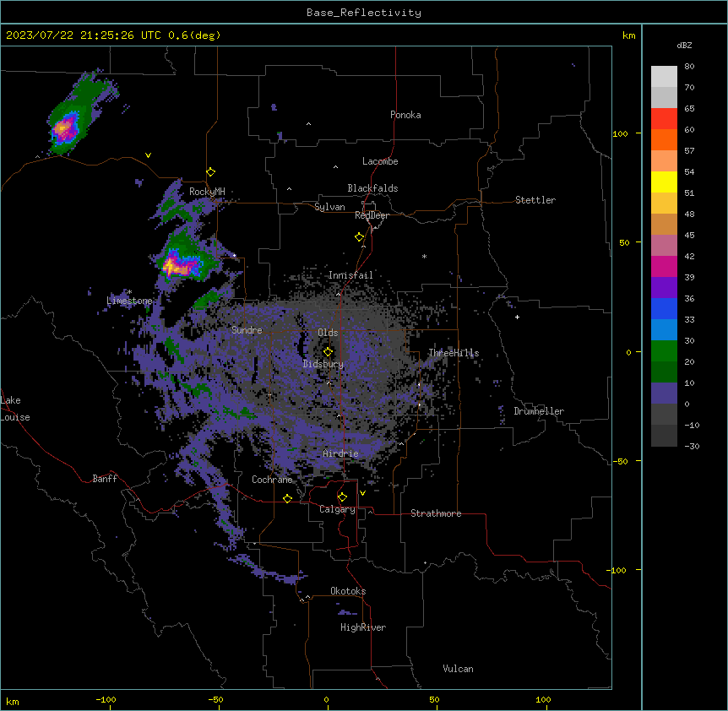Click the Lacombe city label
Viewport: 728px width, 711px height.
pos(380,161)
